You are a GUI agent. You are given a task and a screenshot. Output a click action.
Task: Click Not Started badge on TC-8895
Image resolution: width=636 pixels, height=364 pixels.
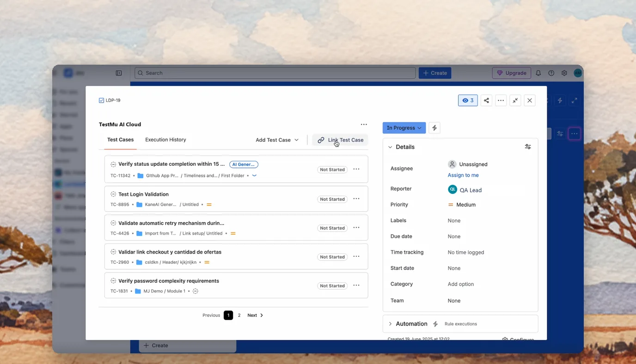332,199
